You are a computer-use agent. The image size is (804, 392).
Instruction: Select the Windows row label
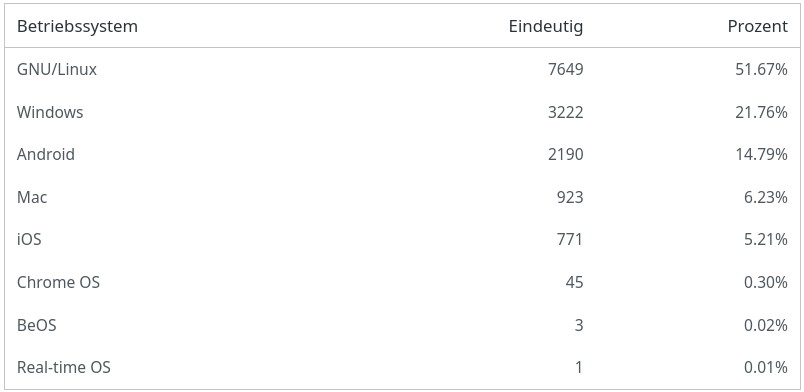pos(50,112)
